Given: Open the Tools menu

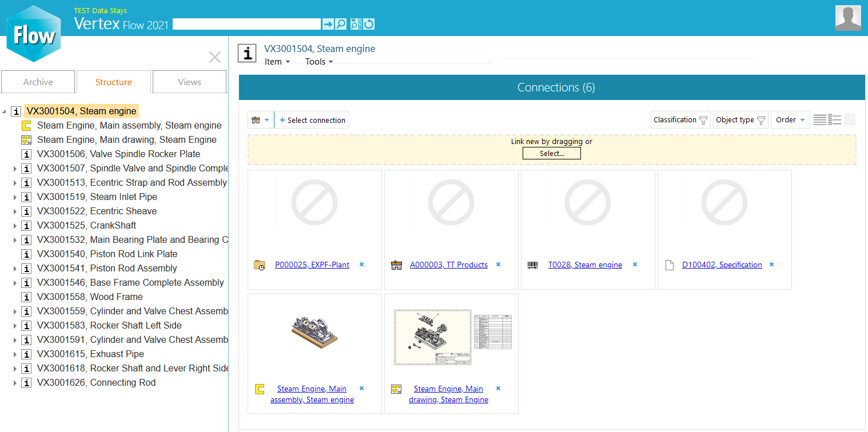Looking at the screenshot, I should (x=318, y=61).
